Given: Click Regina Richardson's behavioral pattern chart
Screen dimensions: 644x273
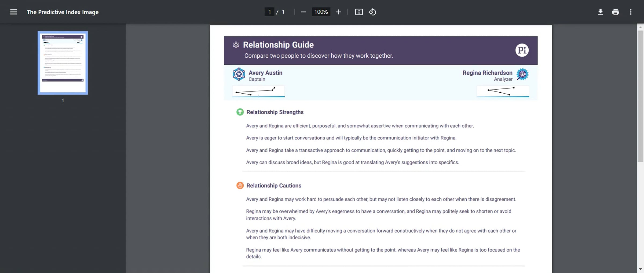Looking at the screenshot, I should click(503, 91).
